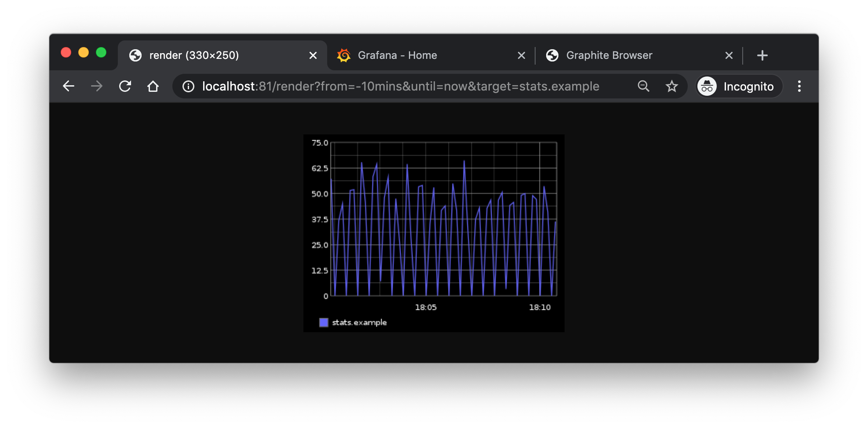The width and height of the screenshot is (868, 428).
Task: Click the 62.5 y-axis label
Action: click(320, 168)
